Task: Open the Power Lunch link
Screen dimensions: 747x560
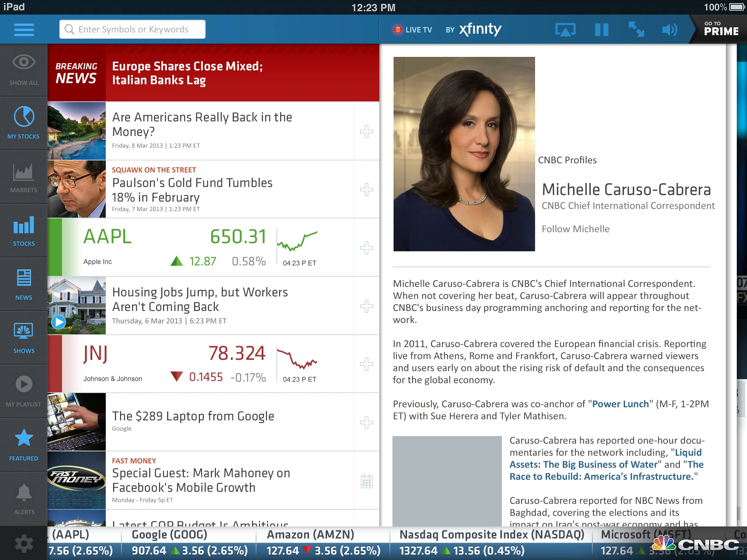Action: [x=620, y=404]
